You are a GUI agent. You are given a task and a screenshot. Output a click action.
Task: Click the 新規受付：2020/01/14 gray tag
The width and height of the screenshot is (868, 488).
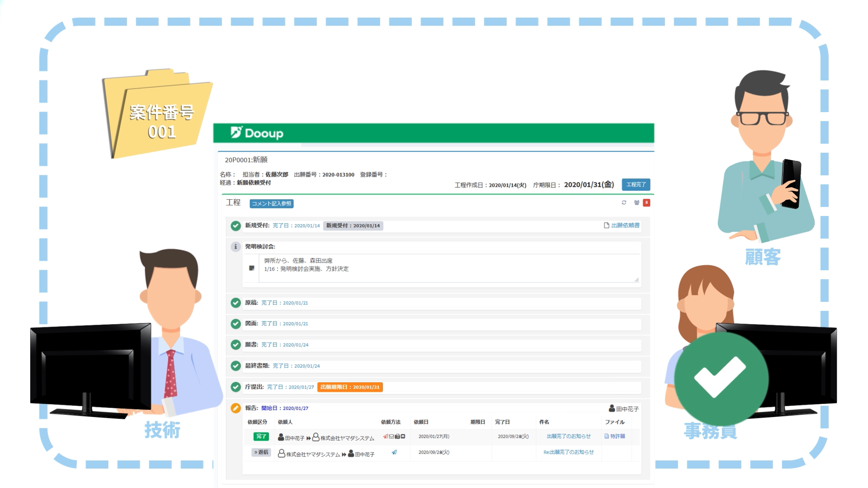(x=353, y=225)
